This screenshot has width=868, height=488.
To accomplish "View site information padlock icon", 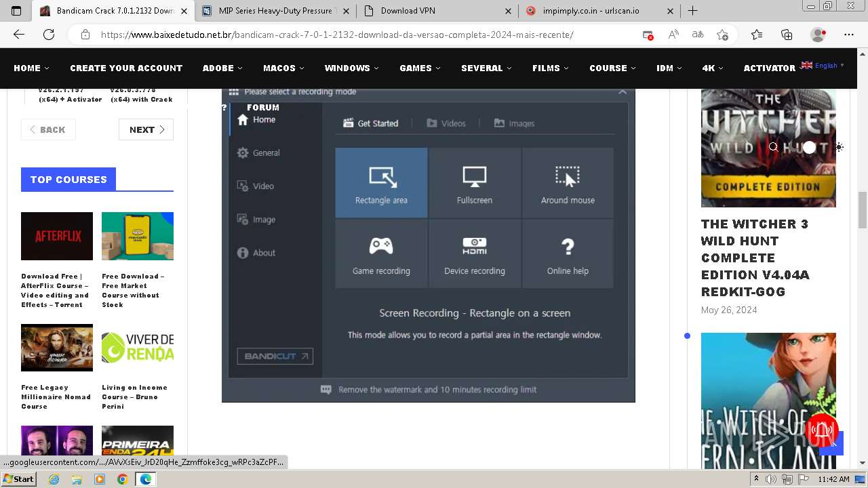I will click(x=85, y=35).
